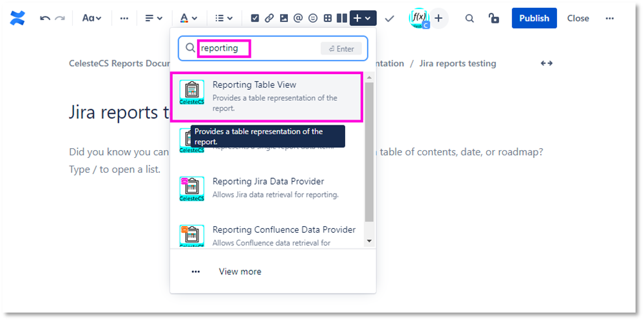
Task: Click the Reporting Confluence Data Provider icon
Action: 192,236
